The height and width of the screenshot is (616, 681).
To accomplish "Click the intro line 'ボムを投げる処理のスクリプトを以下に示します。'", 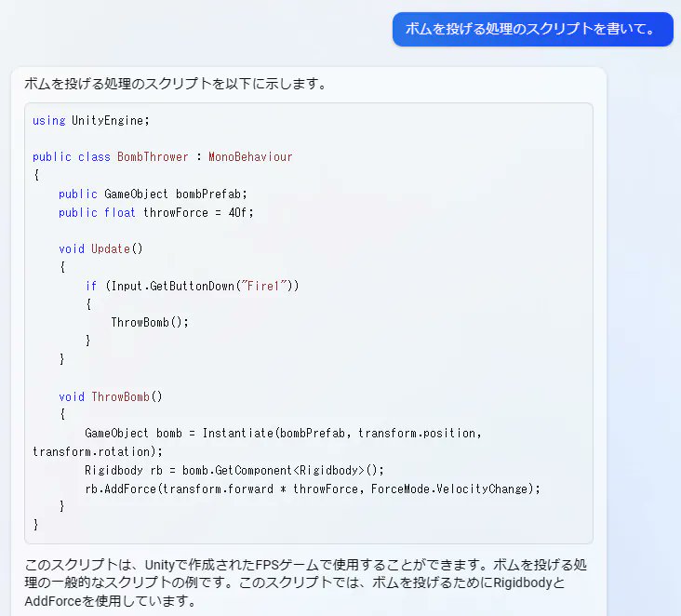I will coord(176,84).
